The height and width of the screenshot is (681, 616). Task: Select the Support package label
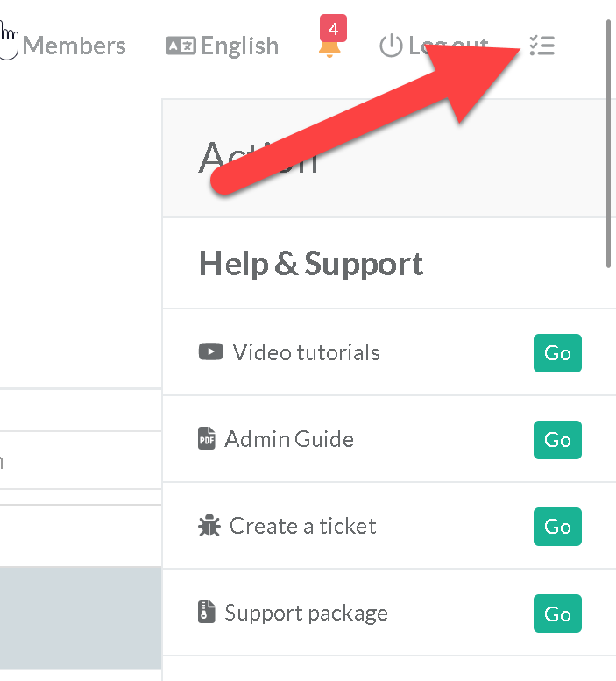(x=306, y=613)
